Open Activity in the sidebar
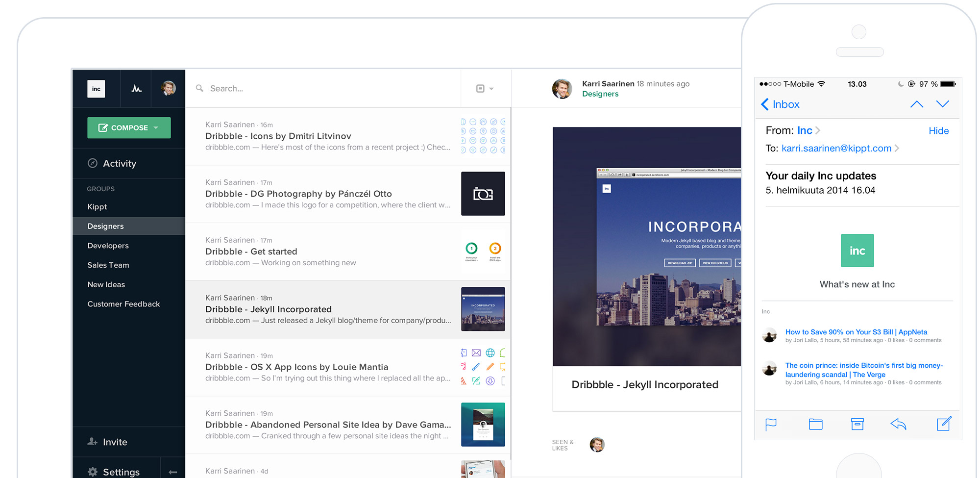The width and height of the screenshot is (980, 478). [x=129, y=163]
